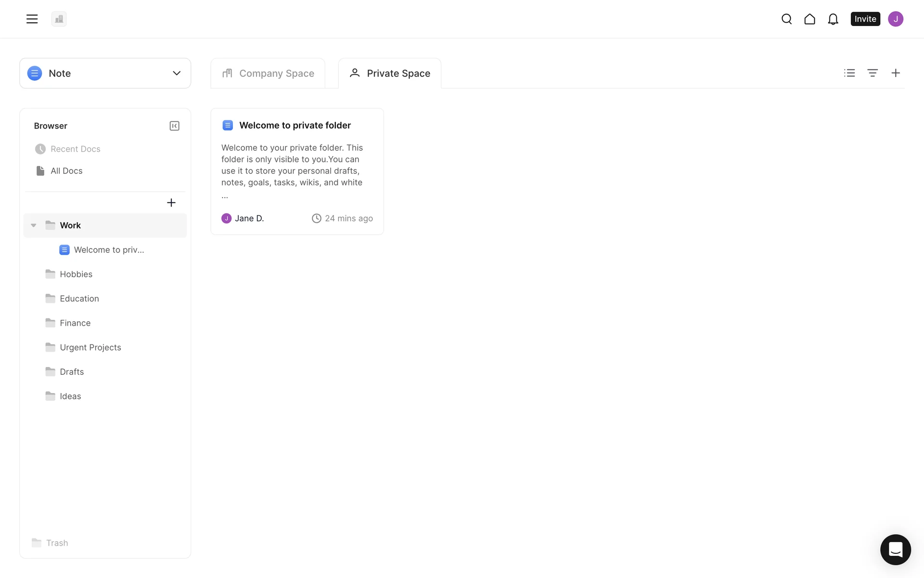Switch to list view layout
The width and height of the screenshot is (924, 578).
coord(849,73)
